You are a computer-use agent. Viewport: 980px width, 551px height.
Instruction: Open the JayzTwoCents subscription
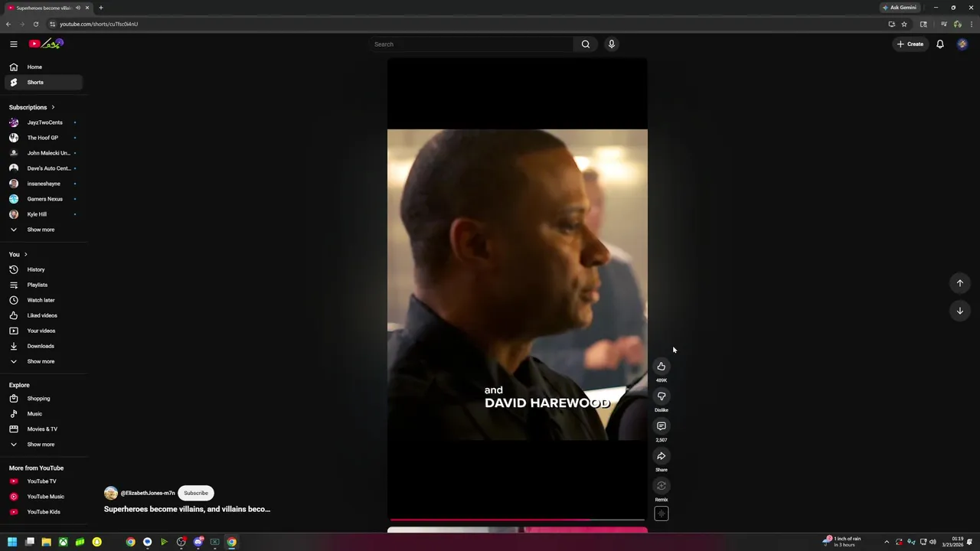43,122
